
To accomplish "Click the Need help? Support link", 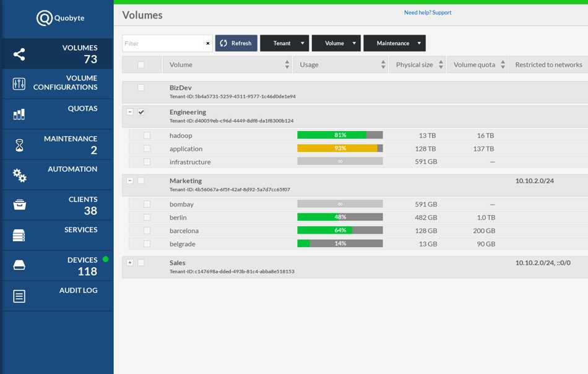I will [428, 12].
